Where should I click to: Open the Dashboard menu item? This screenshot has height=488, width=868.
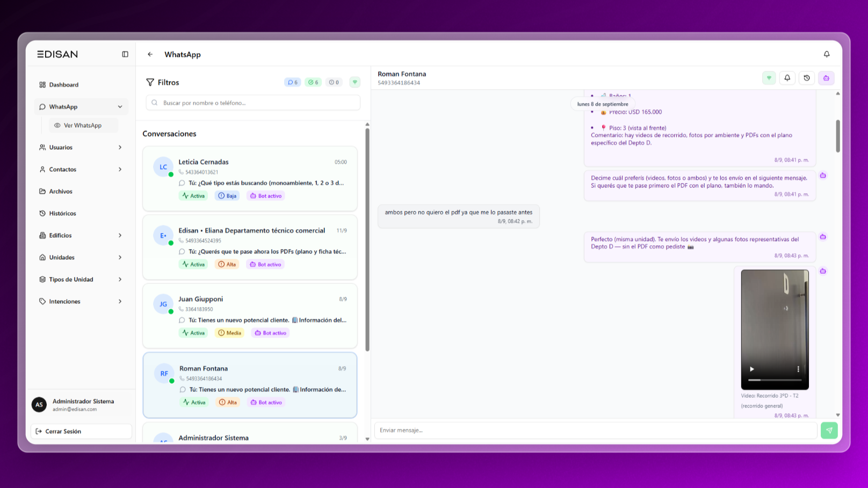63,85
